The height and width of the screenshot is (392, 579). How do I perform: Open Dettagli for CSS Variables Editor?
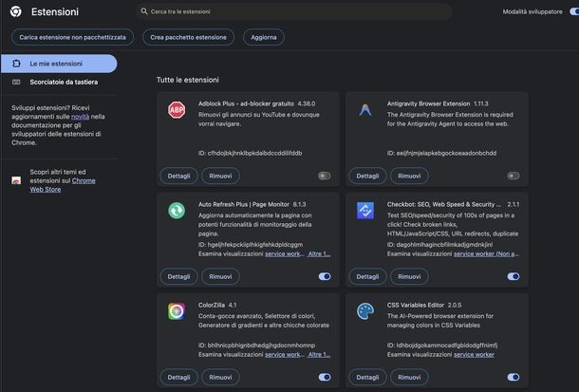(367, 378)
